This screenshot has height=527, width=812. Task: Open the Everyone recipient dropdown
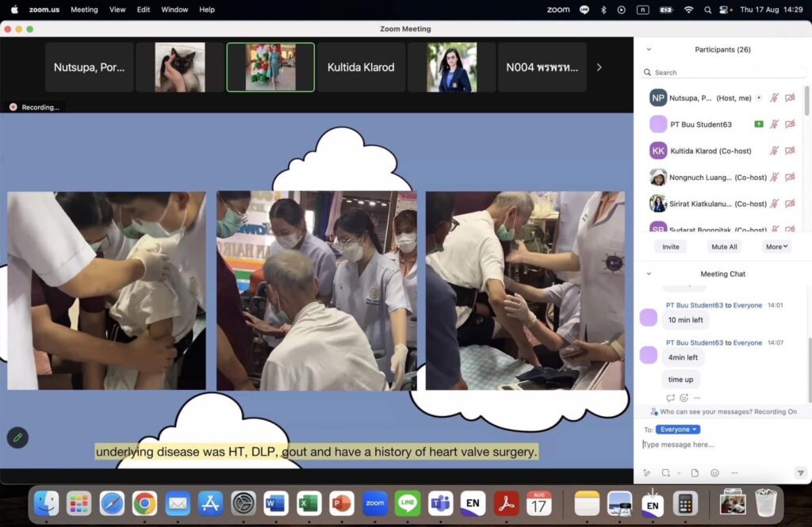(x=677, y=430)
